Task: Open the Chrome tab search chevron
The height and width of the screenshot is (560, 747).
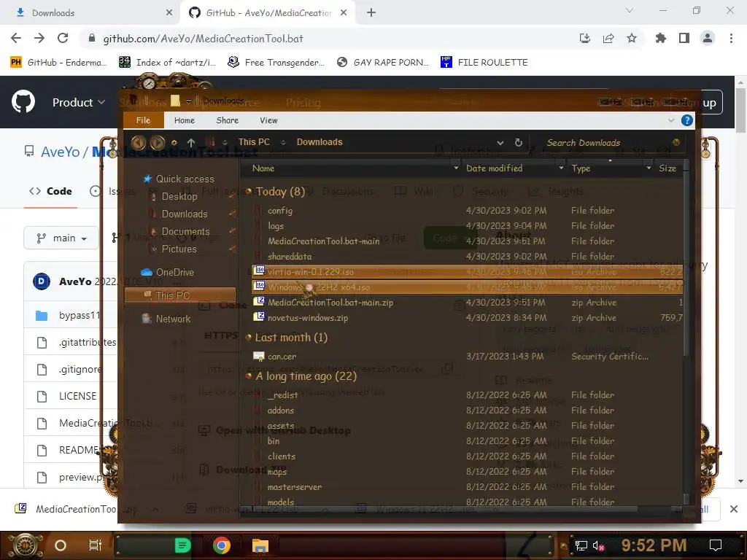Action: pyautogui.click(x=630, y=10)
